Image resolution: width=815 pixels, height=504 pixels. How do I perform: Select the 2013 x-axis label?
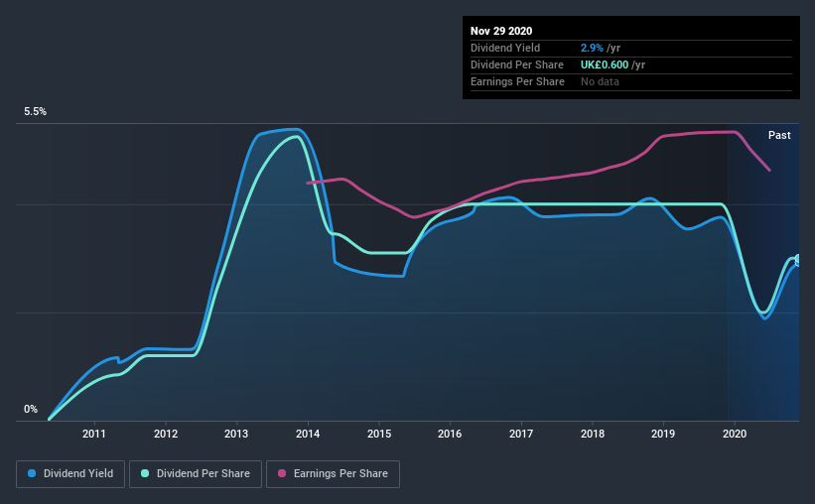click(x=236, y=434)
